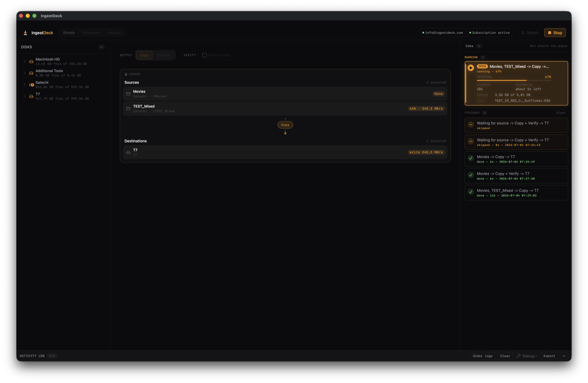Click the OPEN badge on the running job
This screenshot has width=588, height=383.
point(482,67)
